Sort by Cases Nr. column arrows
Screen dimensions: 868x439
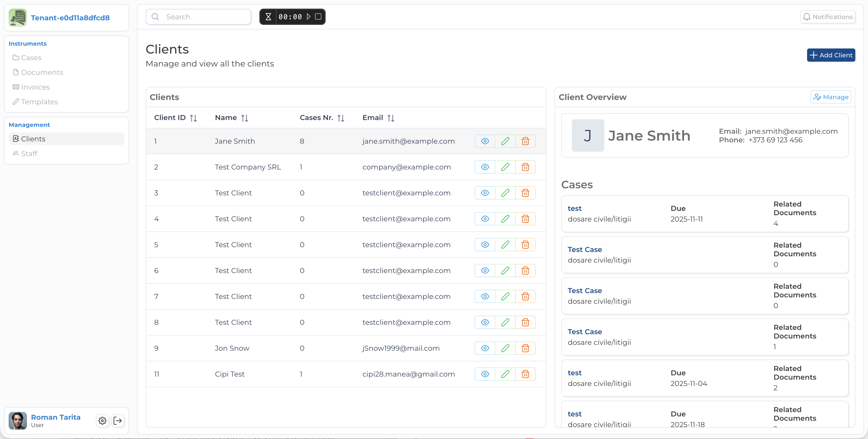[x=341, y=118]
